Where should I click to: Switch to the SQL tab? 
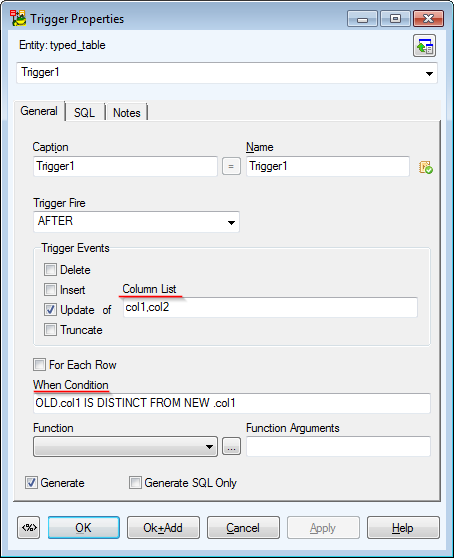click(x=84, y=113)
